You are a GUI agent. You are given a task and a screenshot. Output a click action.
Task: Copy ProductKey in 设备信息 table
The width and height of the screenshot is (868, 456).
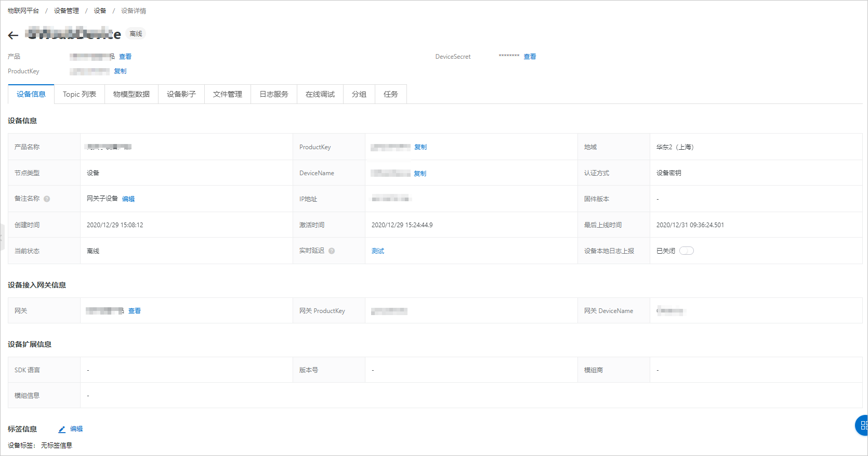420,147
